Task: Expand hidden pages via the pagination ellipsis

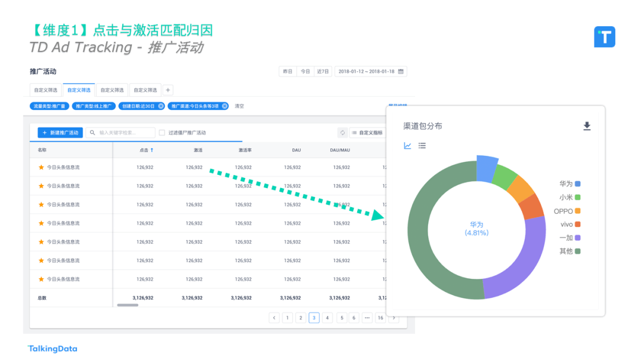Action: pos(367,318)
